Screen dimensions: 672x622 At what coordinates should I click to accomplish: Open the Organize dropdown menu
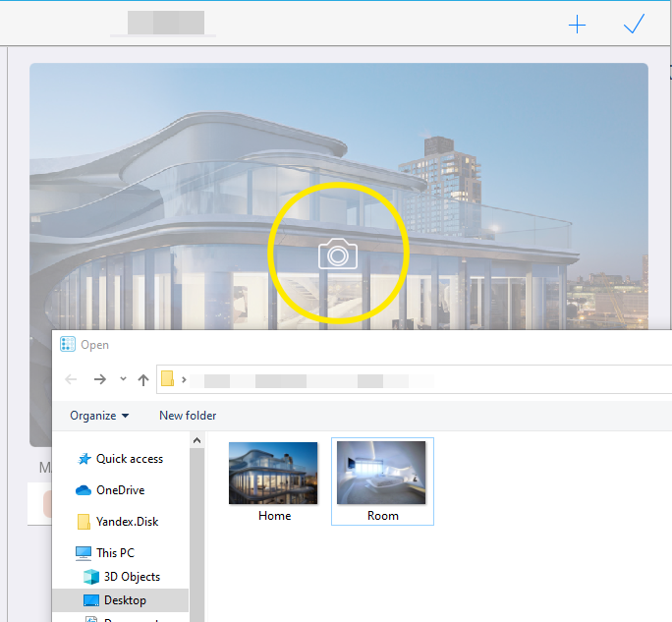tap(99, 416)
